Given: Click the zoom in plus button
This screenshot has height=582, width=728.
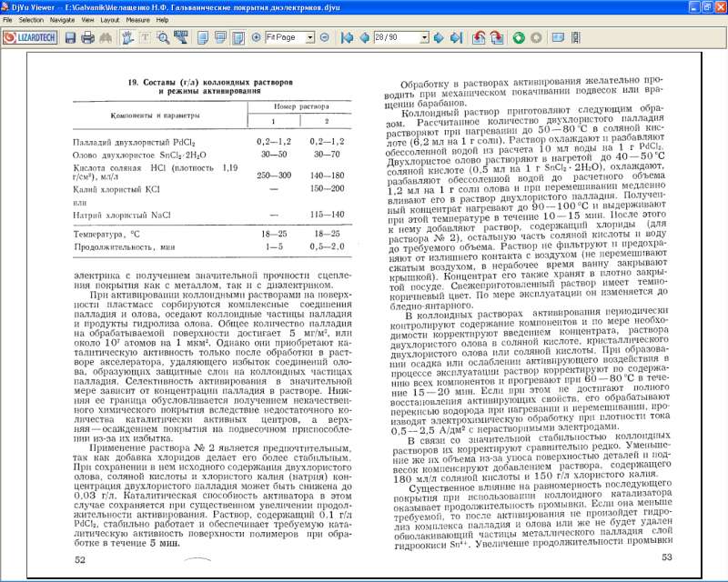Looking at the screenshot, I should [x=256, y=37].
